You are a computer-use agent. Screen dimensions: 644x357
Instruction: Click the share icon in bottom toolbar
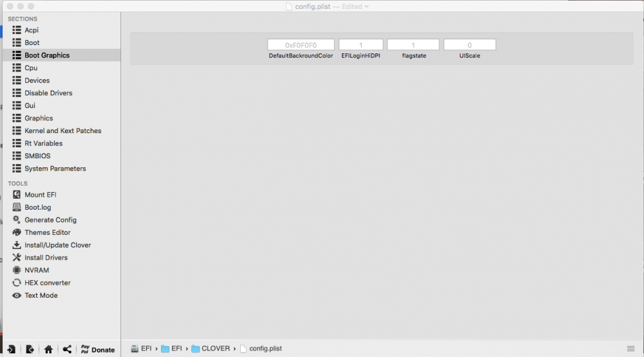(67, 349)
